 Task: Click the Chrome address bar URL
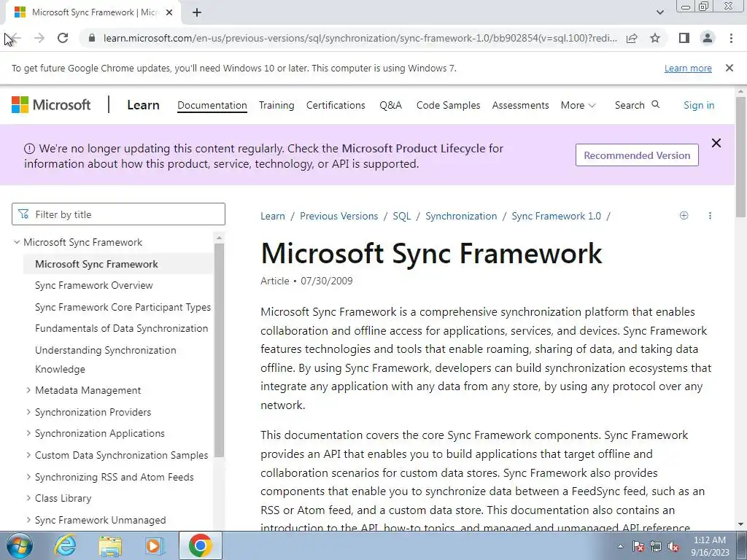click(x=360, y=38)
